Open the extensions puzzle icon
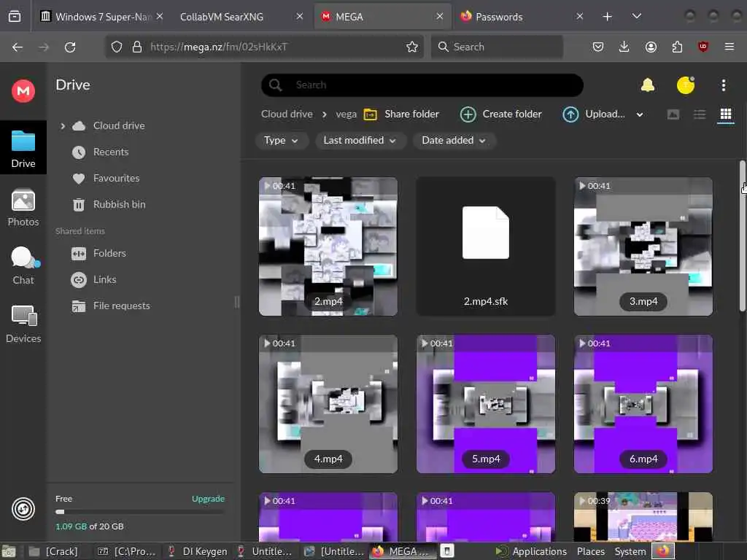The height and width of the screenshot is (560, 747). [677, 47]
